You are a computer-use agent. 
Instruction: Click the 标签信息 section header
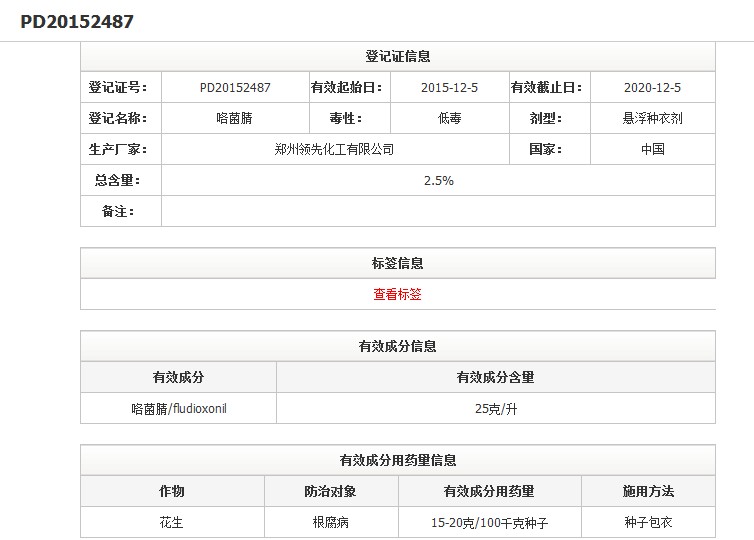pos(397,263)
